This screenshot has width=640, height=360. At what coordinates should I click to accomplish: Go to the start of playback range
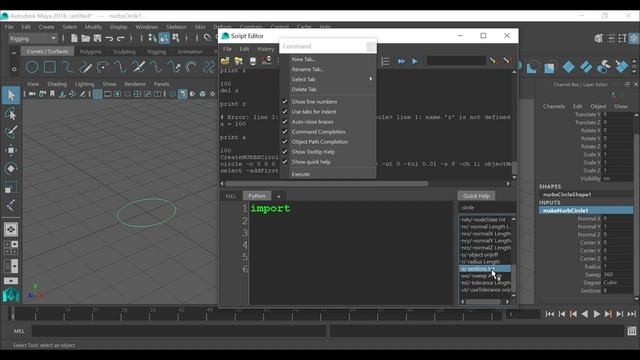pyautogui.click(x=550, y=314)
